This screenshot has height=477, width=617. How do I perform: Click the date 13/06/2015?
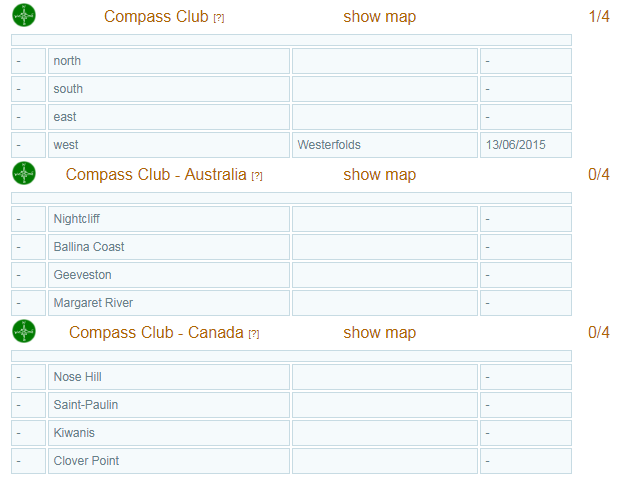(515, 145)
